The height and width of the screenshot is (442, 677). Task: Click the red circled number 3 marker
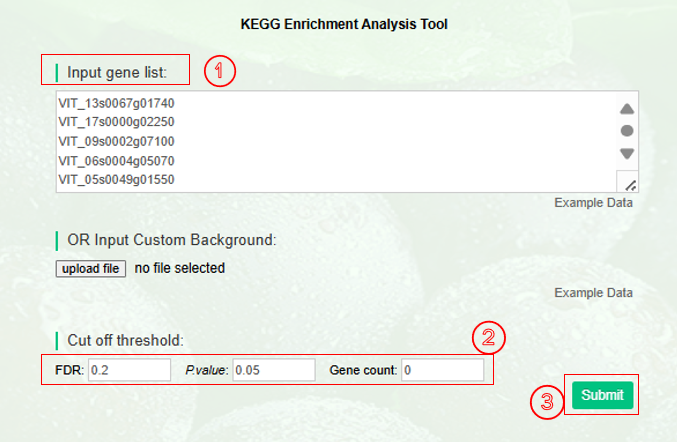point(546,401)
